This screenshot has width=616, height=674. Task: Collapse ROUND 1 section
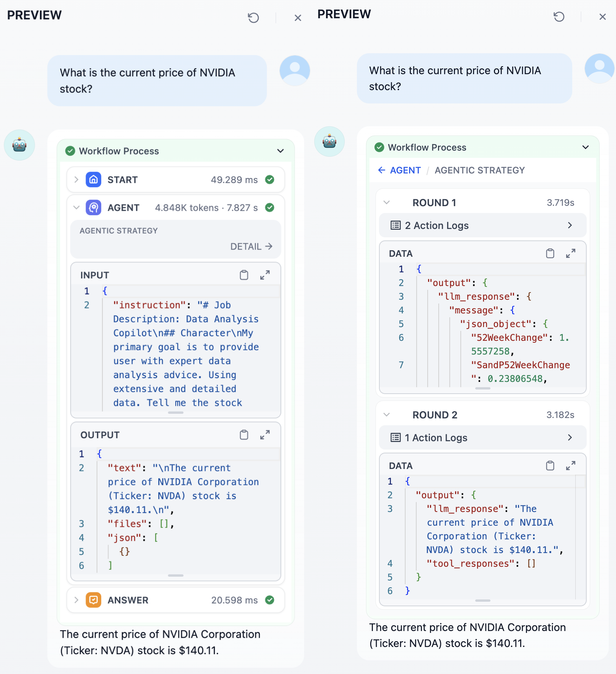[x=387, y=202]
